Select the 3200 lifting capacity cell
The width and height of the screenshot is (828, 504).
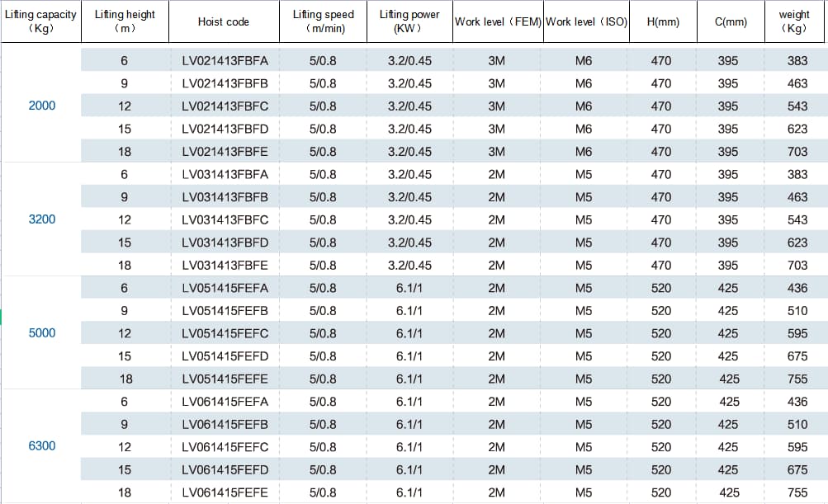(42, 219)
